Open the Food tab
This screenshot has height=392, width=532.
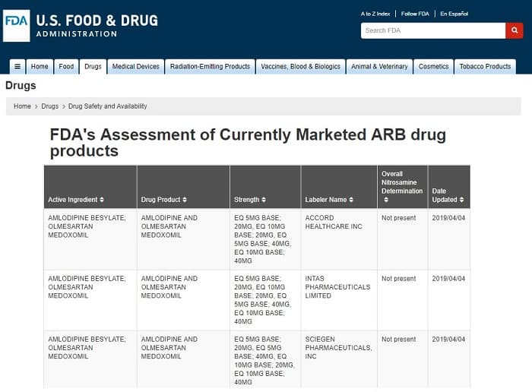66,66
